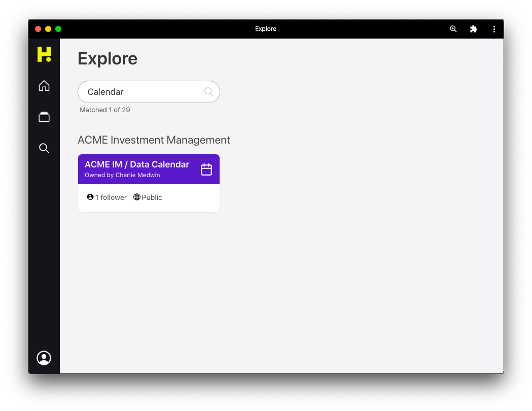Maximize the window with green button
The image size is (532, 411).
coord(58,29)
